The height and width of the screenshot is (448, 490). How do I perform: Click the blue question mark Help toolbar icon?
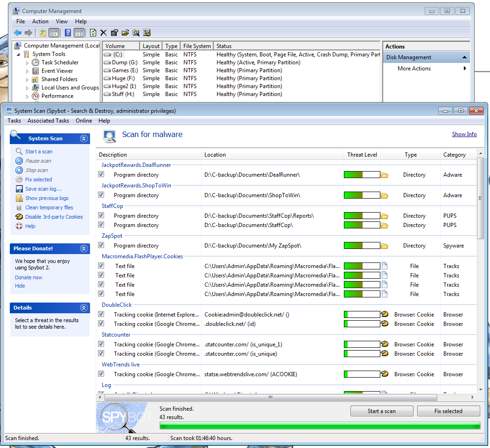pos(68,33)
